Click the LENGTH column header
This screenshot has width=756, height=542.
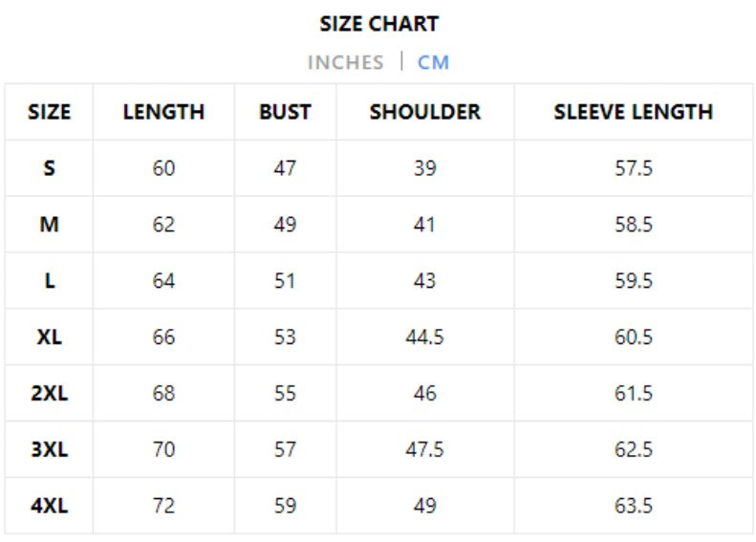tap(163, 112)
